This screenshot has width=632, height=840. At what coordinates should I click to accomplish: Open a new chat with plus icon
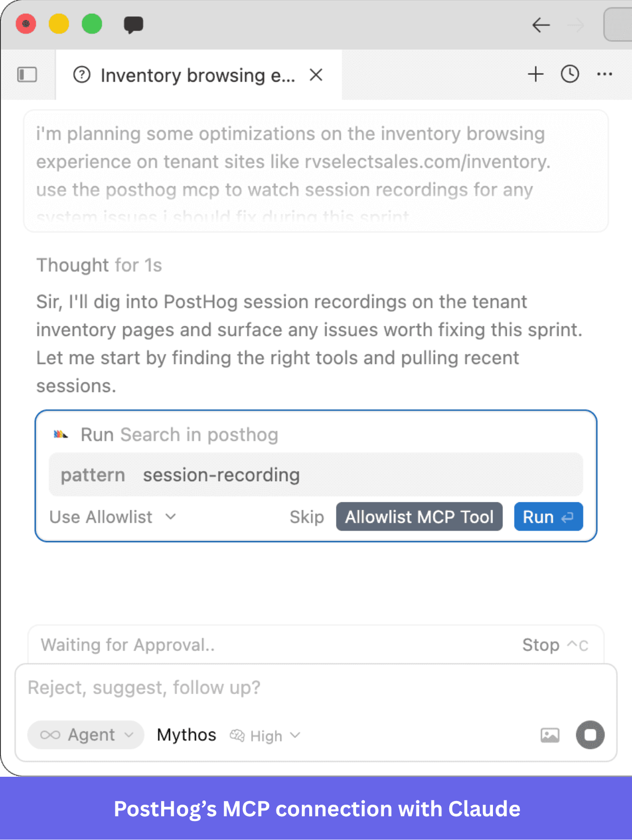[x=536, y=74]
